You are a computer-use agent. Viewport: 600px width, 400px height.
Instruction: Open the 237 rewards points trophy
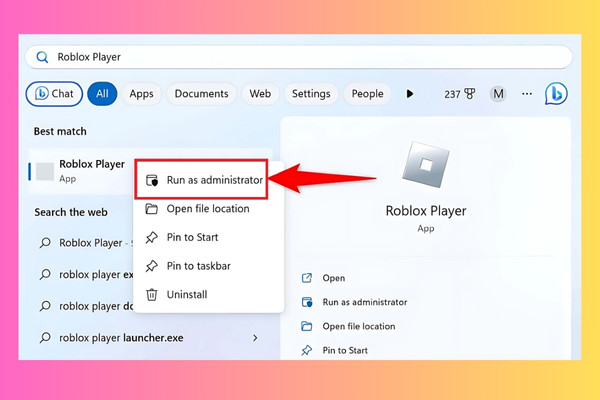(x=460, y=94)
